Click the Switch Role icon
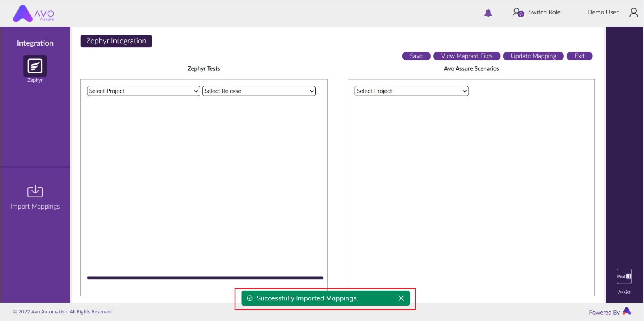The width and height of the screenshot is (644, 321). [x=518, y=12]
